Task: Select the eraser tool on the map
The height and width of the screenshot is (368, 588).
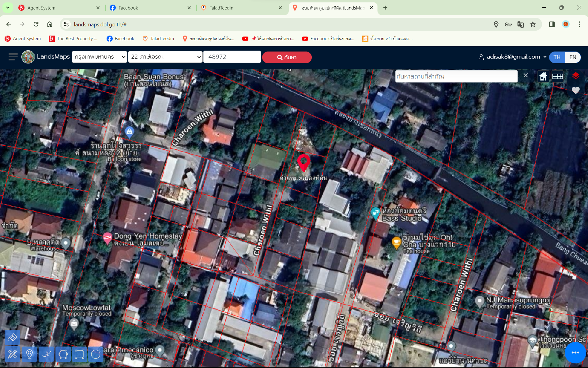Action: click(x=12, y=338)
